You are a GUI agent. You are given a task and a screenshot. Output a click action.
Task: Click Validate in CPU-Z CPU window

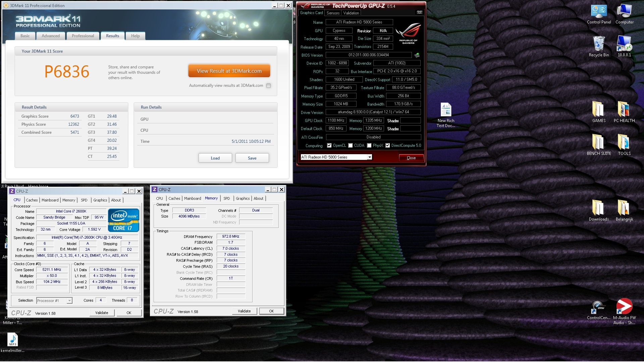[102, 313]
